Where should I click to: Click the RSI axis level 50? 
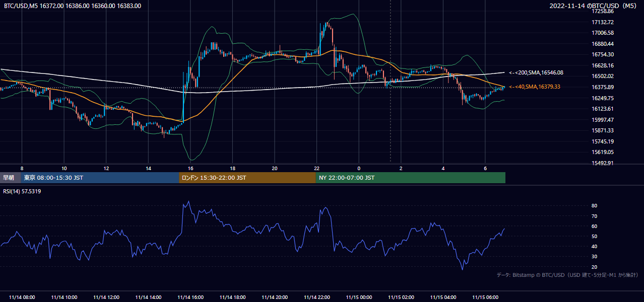(x=595, y=236)
